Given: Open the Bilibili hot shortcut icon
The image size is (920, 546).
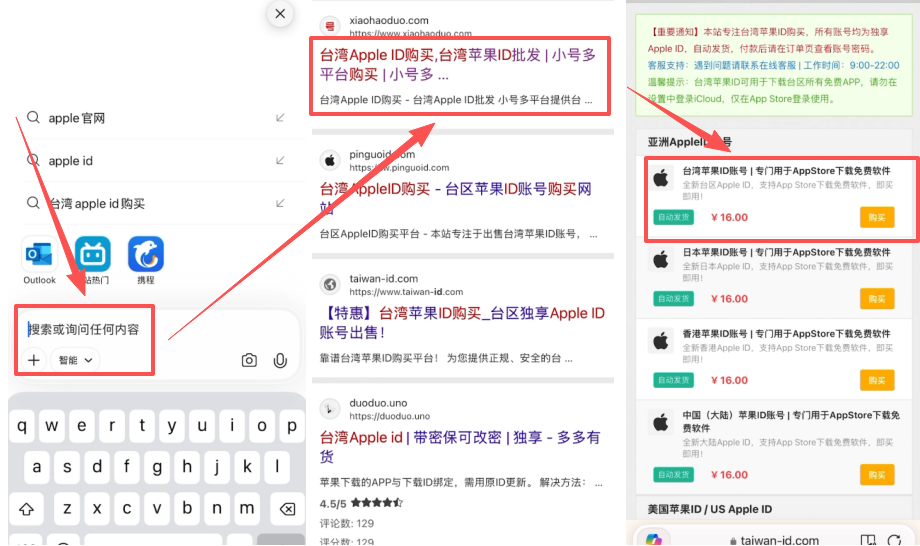Looking at the screenshot, I should [x=93, y=255].
